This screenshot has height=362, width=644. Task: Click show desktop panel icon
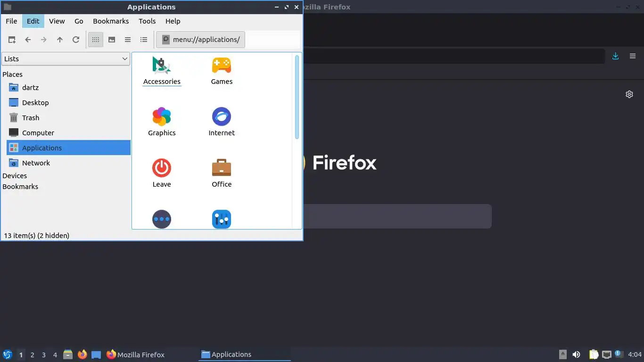click(x=96, y=354)
